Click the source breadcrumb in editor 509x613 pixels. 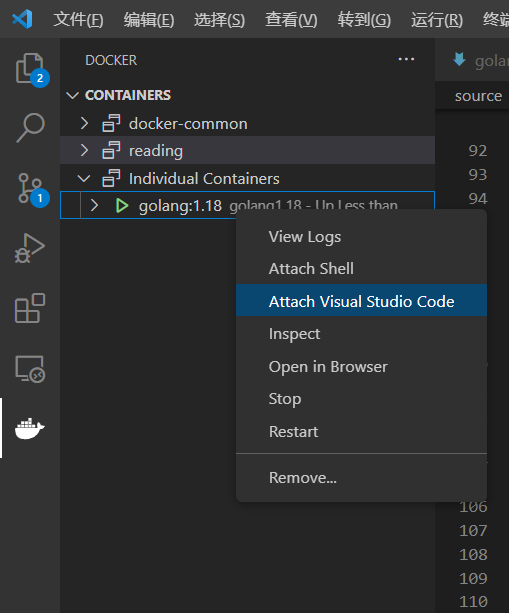pos(478,96)
